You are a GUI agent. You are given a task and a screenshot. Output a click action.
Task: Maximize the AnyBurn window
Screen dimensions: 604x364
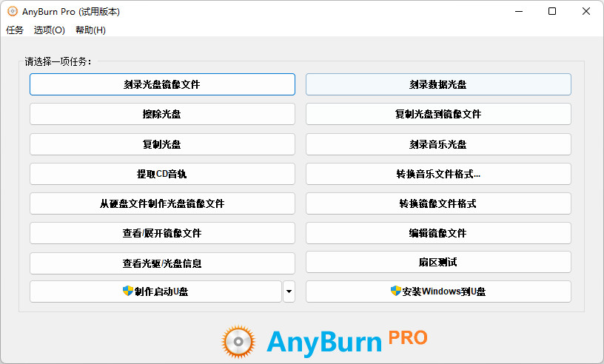(552, 12)
